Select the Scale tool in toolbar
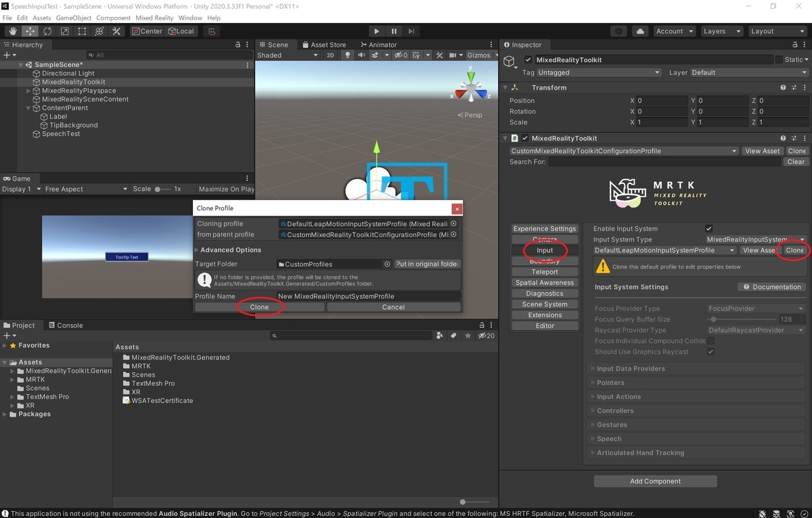812x518 pixels. [x=65, y=31]
